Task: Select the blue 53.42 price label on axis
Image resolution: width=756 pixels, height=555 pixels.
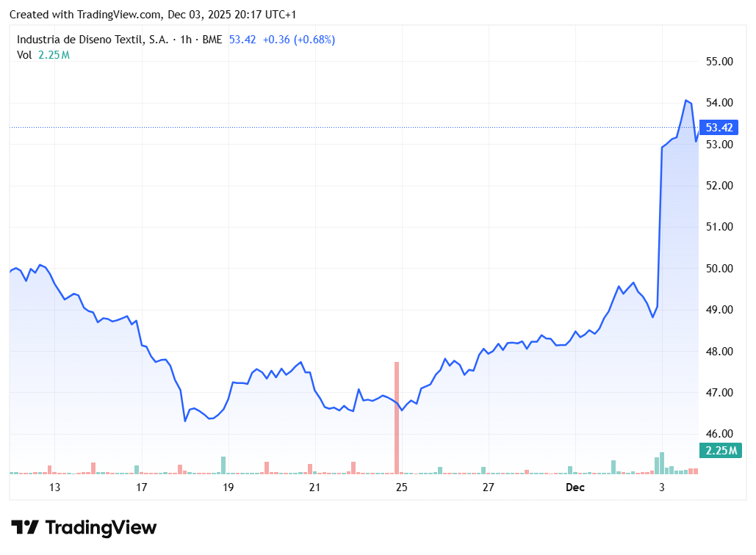Action: (720, 128)
